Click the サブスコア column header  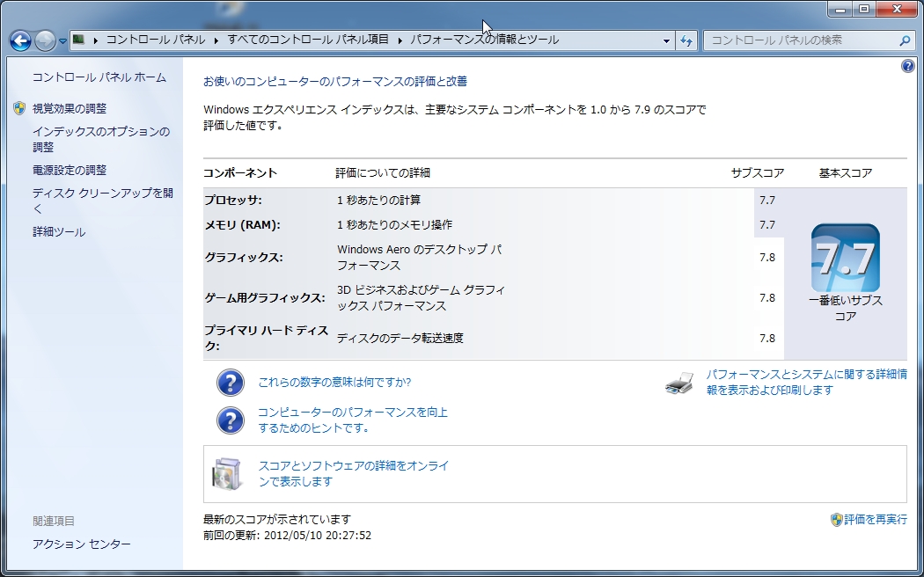click(757, 172)
